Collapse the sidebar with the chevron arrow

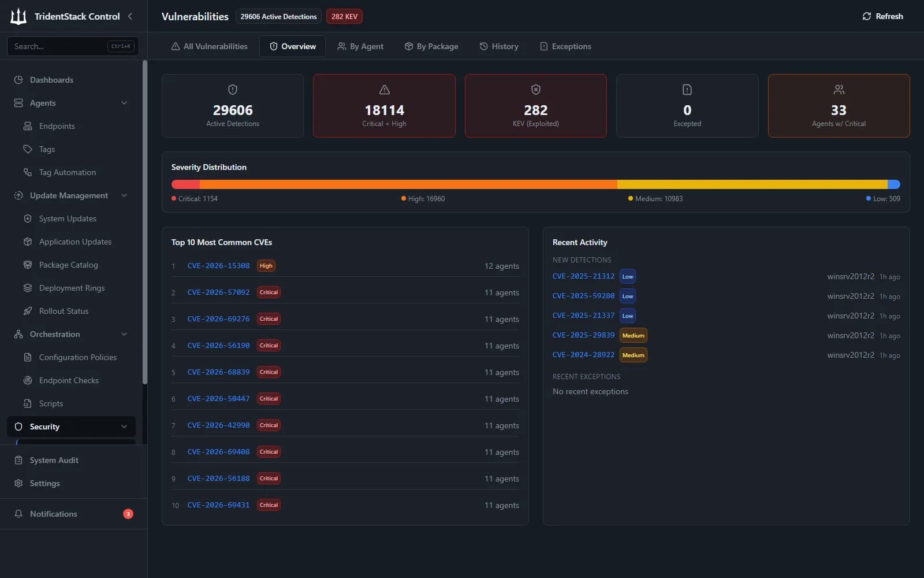click(x=130, y=16)
